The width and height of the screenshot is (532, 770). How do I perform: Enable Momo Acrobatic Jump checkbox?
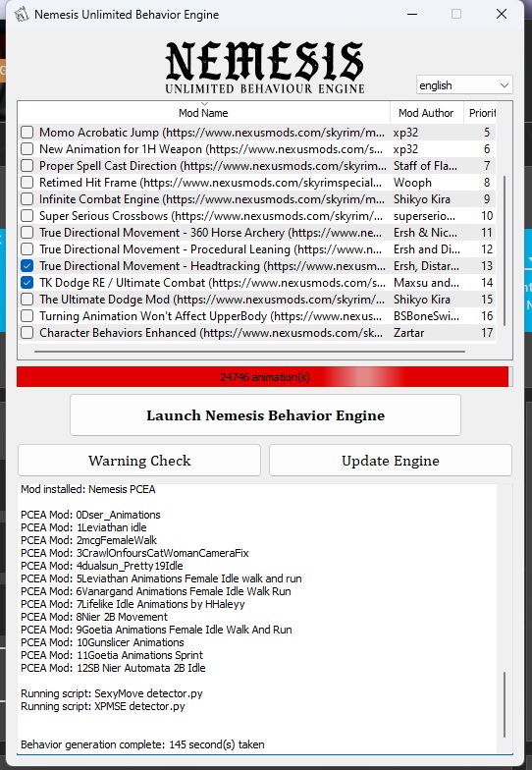point(27,132)
